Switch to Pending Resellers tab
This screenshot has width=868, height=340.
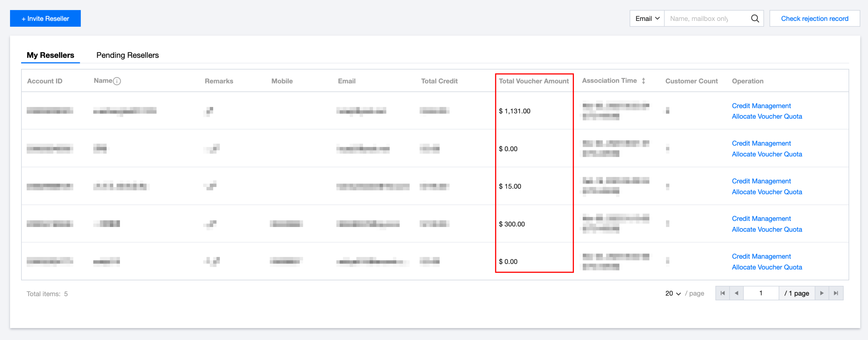[127, 55]
